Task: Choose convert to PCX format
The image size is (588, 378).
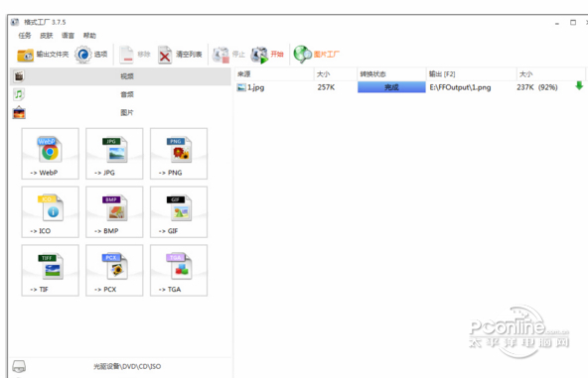Action: click(x=114, y=271)
